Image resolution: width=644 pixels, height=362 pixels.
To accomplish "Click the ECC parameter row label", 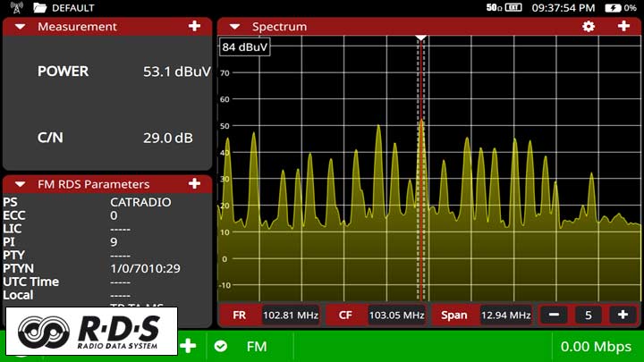I will pos(14,215).
